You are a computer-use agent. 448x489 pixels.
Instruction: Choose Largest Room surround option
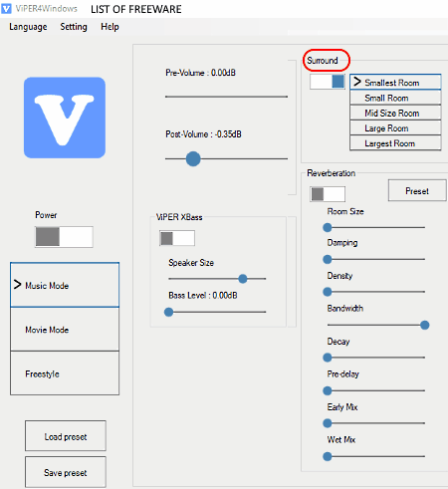(x=395, y=143)
